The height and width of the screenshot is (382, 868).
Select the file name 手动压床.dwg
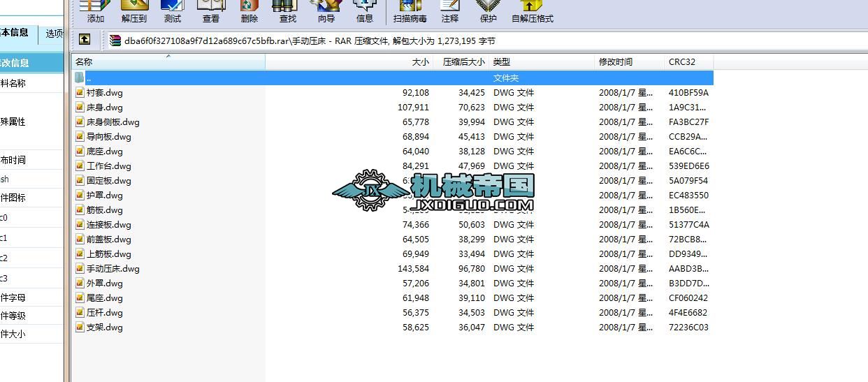113,268
